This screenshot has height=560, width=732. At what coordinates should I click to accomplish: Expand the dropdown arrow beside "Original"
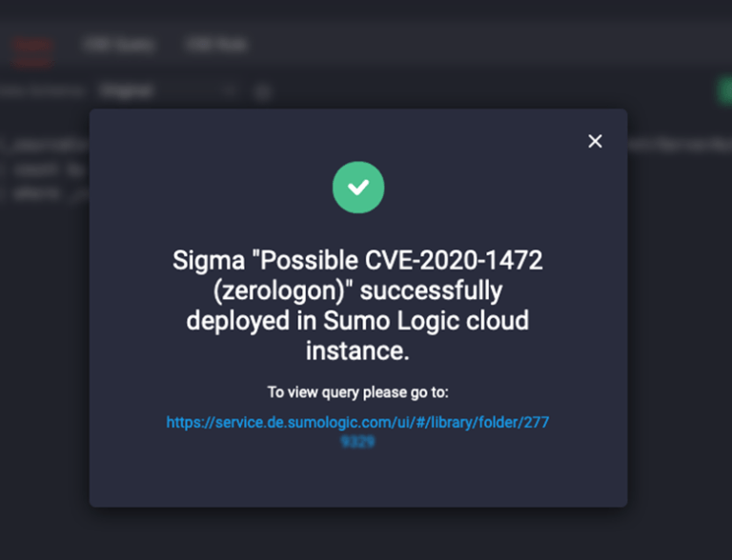(x=230, y=91)
